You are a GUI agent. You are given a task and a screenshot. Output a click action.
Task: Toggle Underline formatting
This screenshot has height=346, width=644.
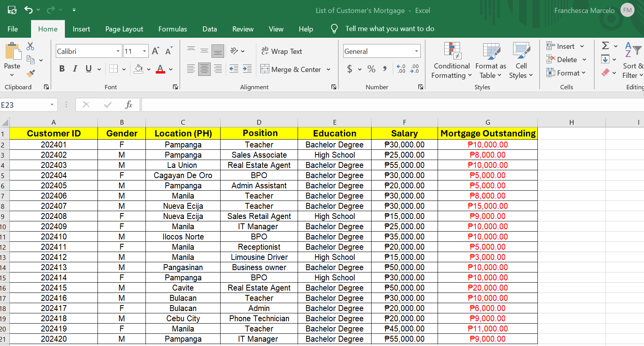click(x=88, y=69)
